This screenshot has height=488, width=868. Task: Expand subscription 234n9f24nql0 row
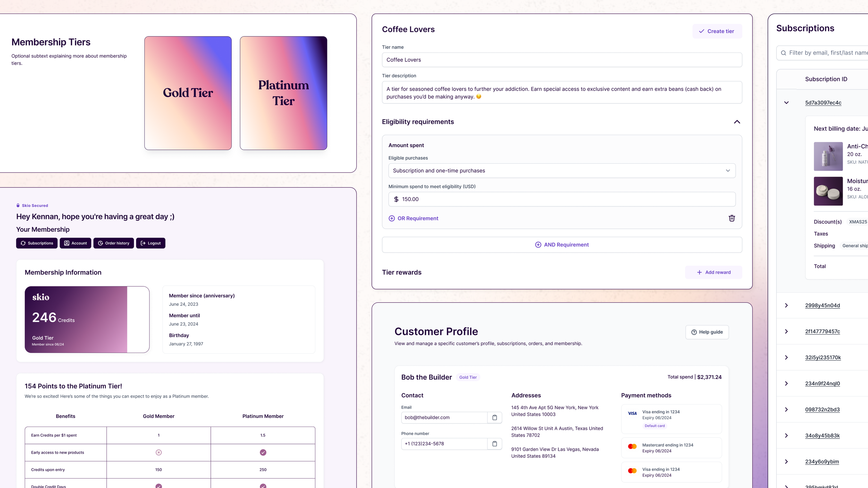[786, 384]
